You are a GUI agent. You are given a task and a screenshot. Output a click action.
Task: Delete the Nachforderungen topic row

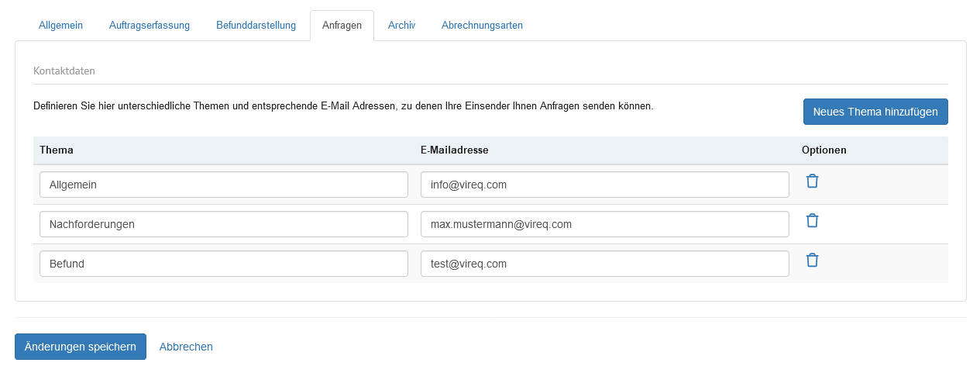click(x=812, y=221)
